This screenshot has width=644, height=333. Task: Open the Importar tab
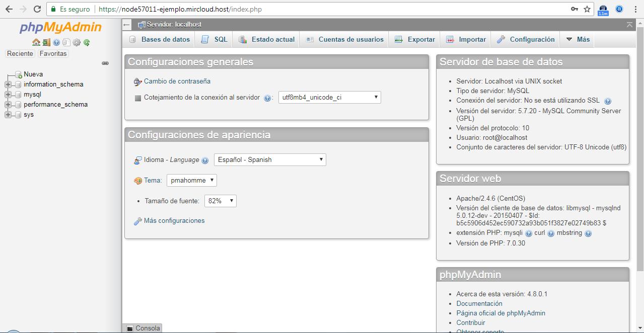[x=466, y=39]
